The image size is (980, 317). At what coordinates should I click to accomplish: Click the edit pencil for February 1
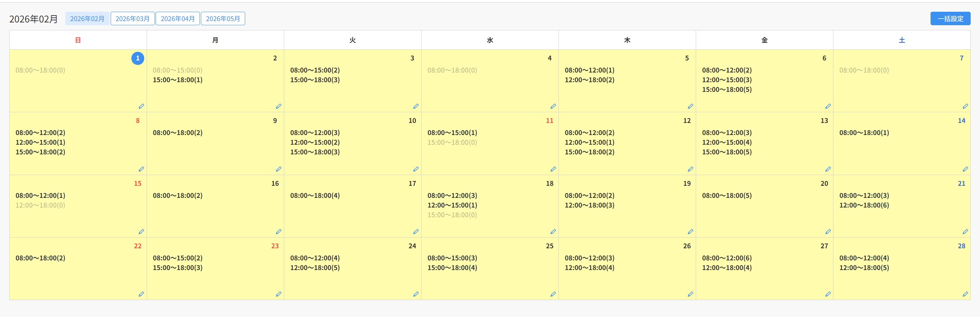point(141,106)
